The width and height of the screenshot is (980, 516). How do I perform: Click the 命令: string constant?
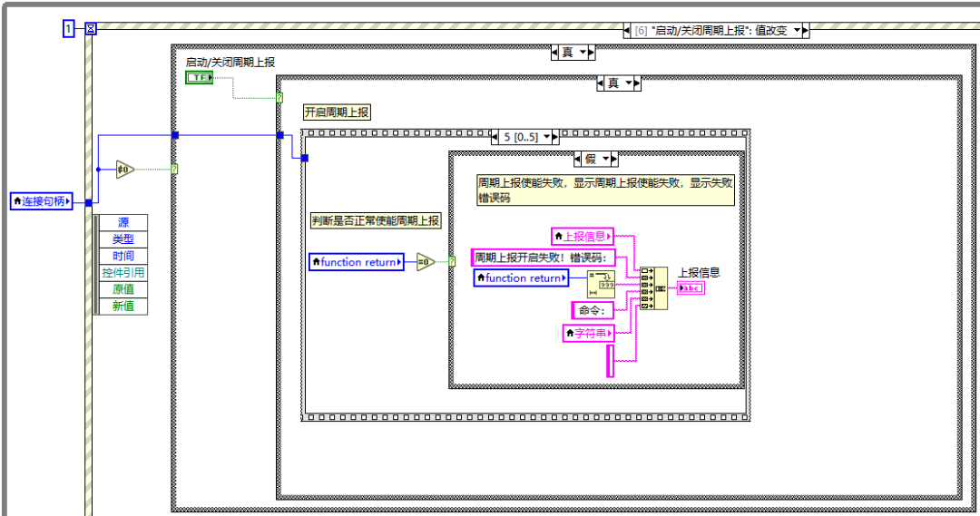click(x=592, y=310)
